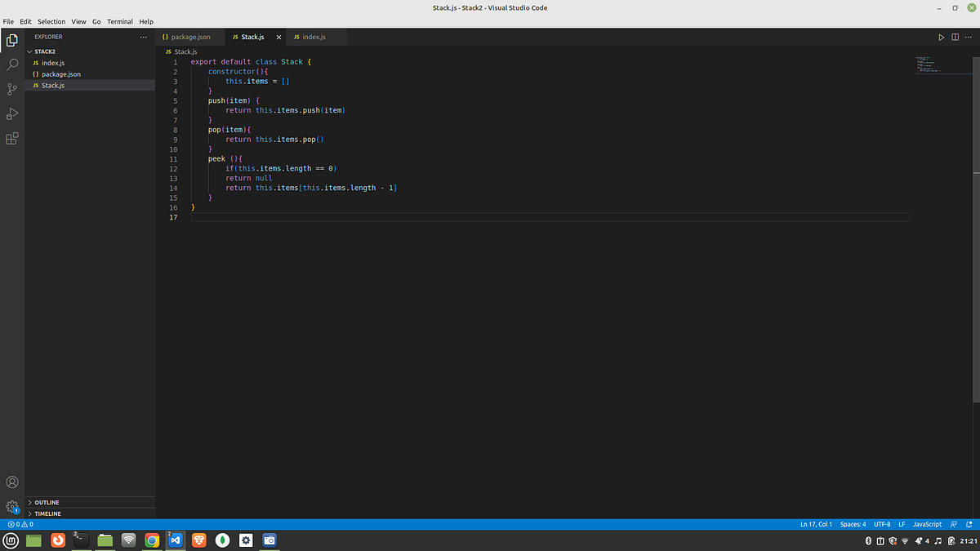Screen dimensions: 980x551
Task: Open the Go menu
Action: (x=96, y=21)
